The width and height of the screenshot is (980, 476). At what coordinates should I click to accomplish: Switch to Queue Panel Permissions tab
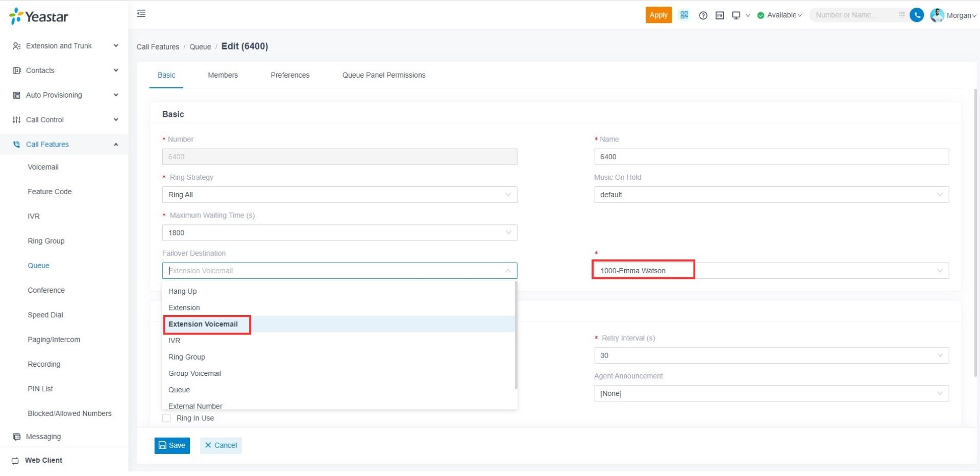[x=383, y=75]
